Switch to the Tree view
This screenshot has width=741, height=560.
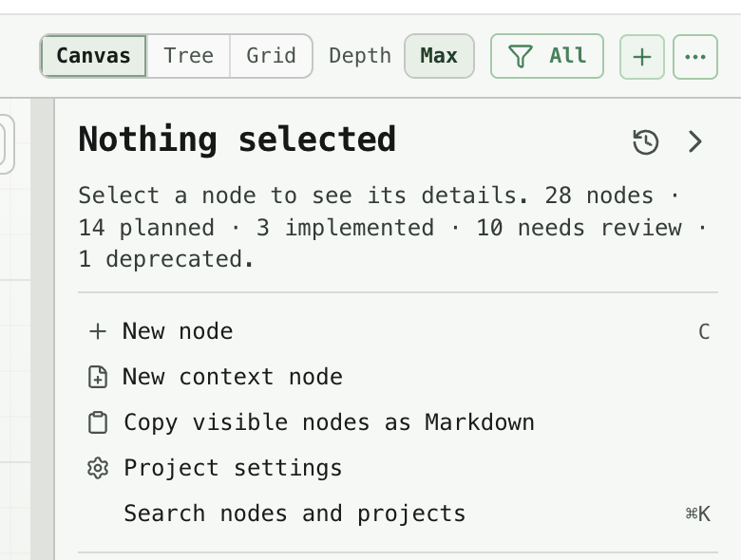click(x=188, y=56)
